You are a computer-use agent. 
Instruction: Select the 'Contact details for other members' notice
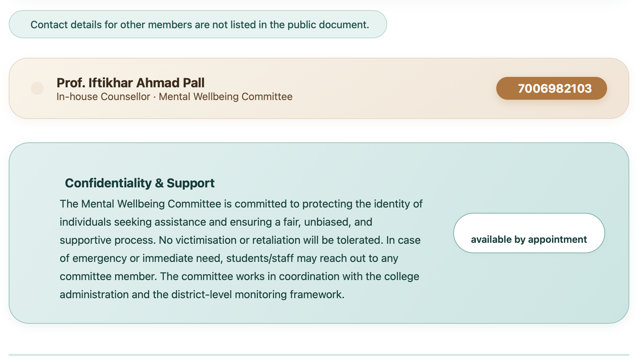coord(198,24)
